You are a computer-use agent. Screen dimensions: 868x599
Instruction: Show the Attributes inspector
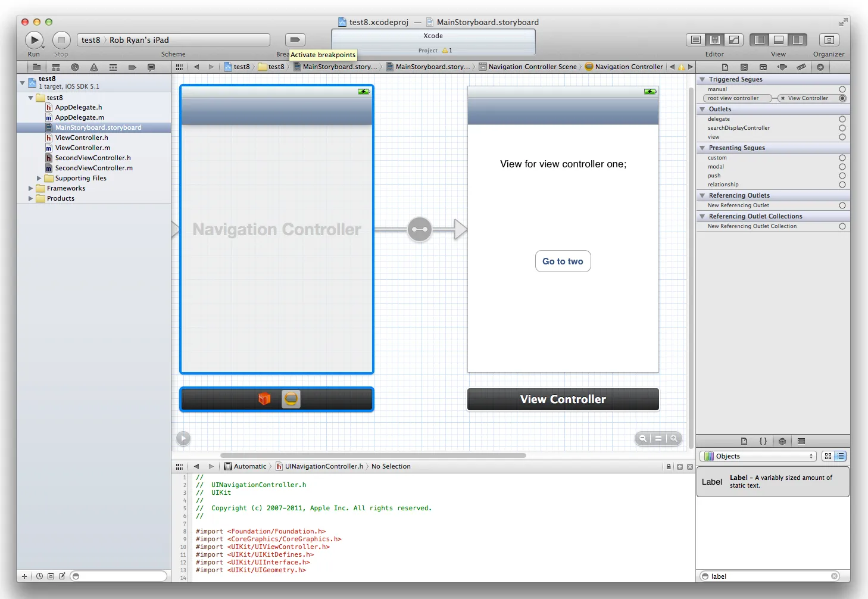782,67
